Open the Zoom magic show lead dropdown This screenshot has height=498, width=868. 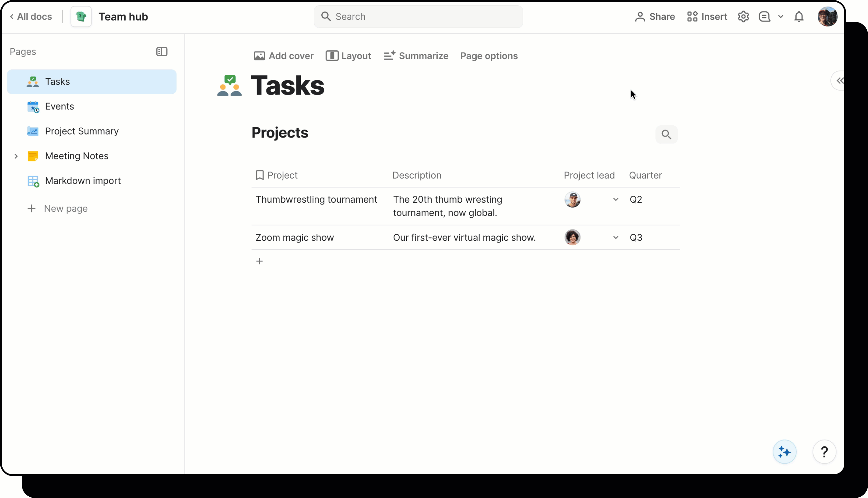[615, 237]
